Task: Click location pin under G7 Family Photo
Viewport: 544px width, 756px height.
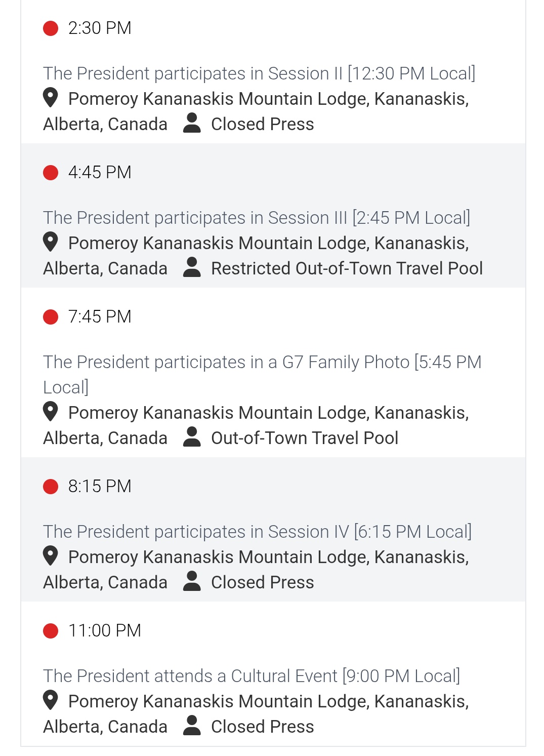Action: click(x=51, y=412)
